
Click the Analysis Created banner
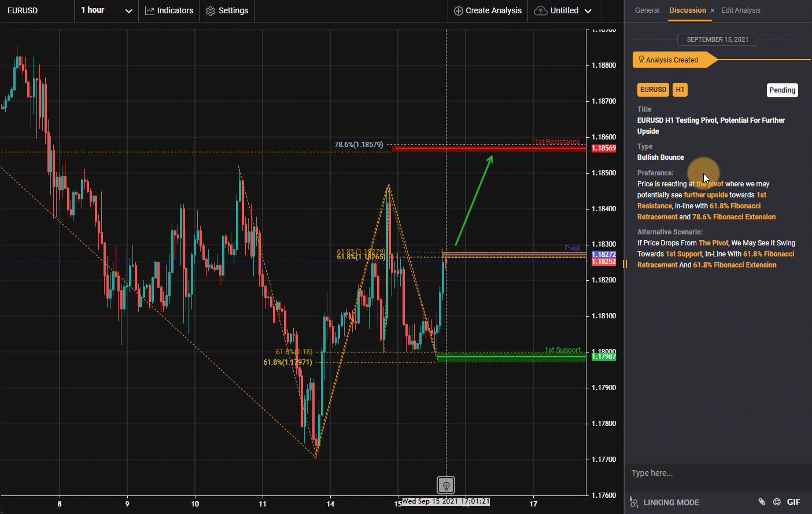pos(674,60)
